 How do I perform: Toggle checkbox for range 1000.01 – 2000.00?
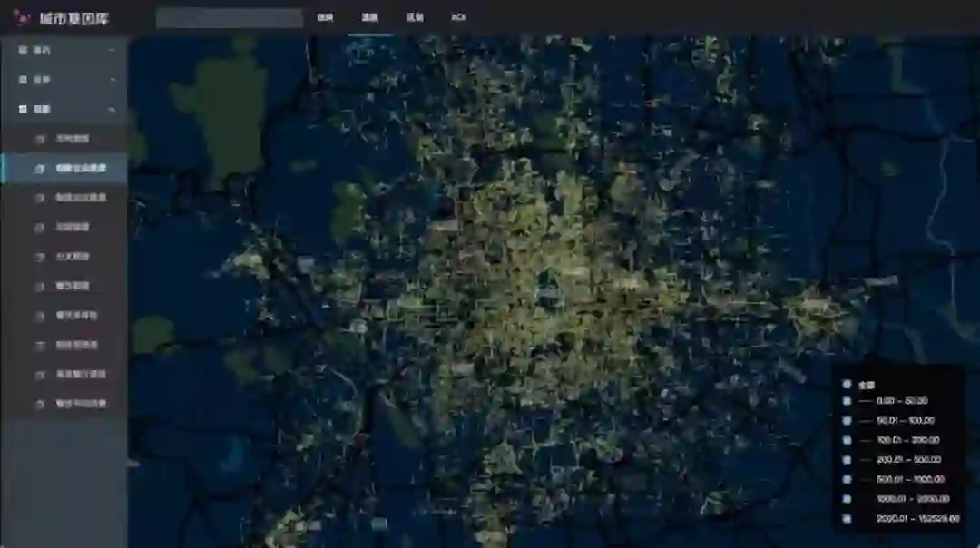point(847,499)
